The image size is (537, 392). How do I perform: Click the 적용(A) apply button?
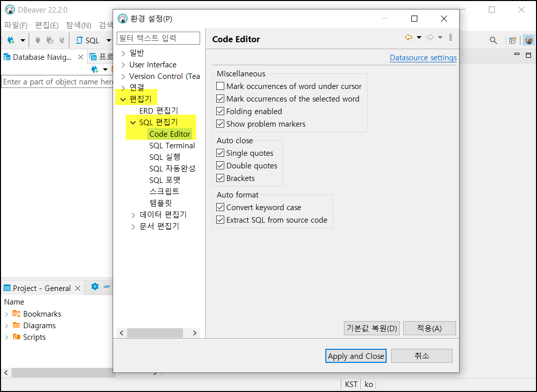[429, 328]
